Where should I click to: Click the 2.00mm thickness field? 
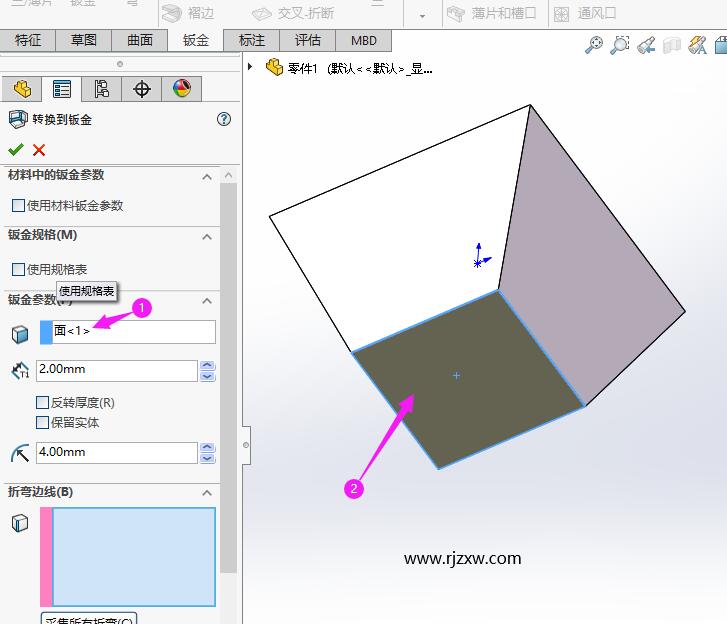tap(117, 371)
